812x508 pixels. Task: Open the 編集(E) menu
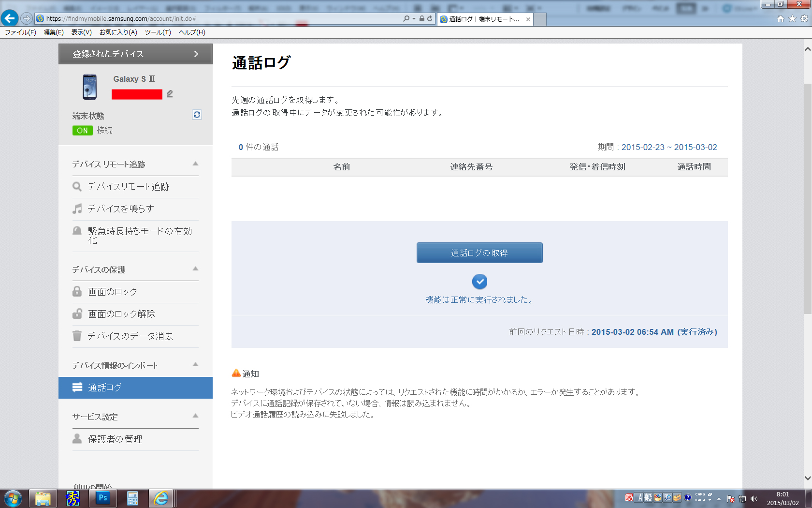(54, 32)
